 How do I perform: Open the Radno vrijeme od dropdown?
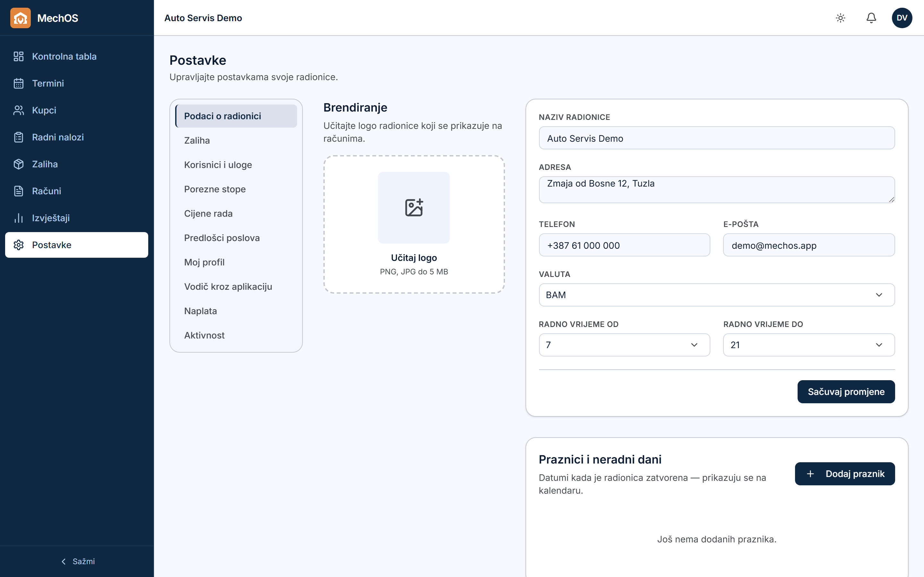tap(624, 345)
